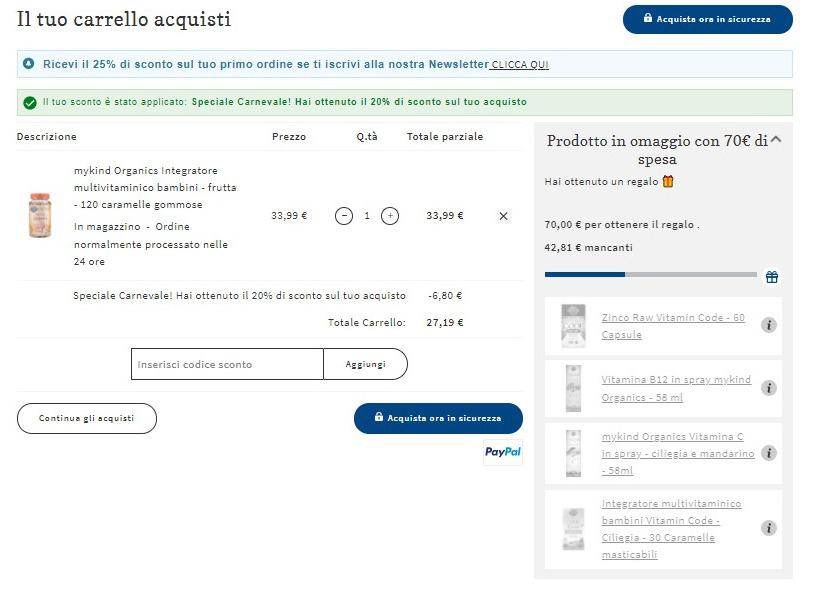Open the gummy vitamins product thumbnail
821x602 pixels.
coord(40,216)
